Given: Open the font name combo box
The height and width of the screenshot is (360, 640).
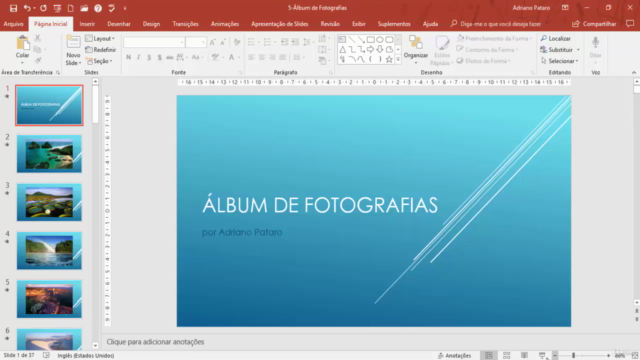Looking at the screenshot, I should pyautogui.click(x=154, y=42).
